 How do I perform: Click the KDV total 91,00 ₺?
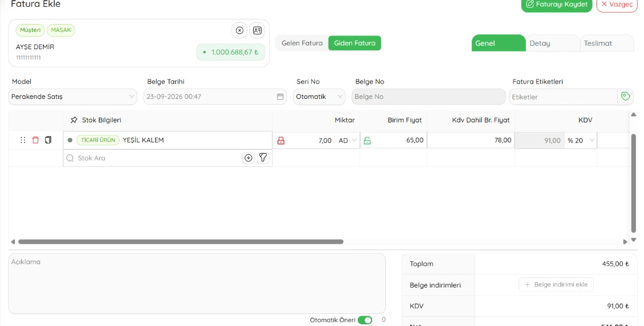618,306
